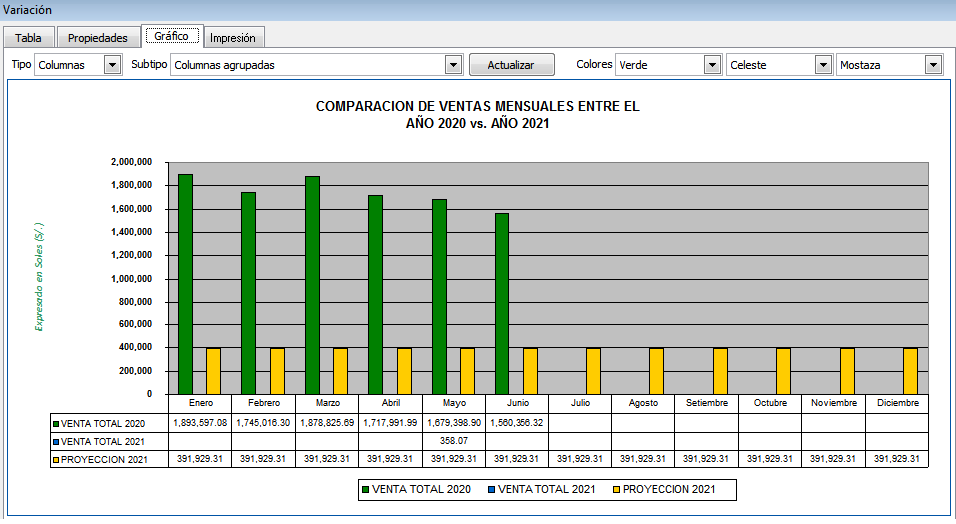Click the yellow Diciembre projection bar
Image resolution: width=956 pixels, height=524 pixels.
[x=910, y=371]
